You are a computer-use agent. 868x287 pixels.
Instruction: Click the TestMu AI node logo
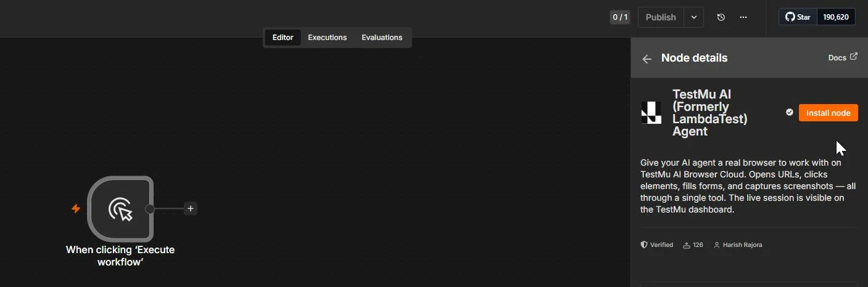tap(651, 113)
